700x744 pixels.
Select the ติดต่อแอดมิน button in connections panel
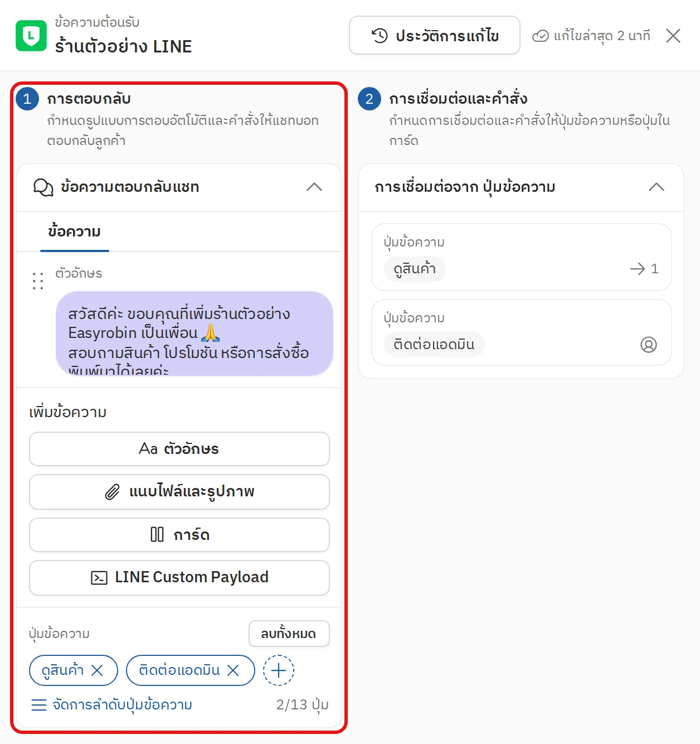[434, 345]
